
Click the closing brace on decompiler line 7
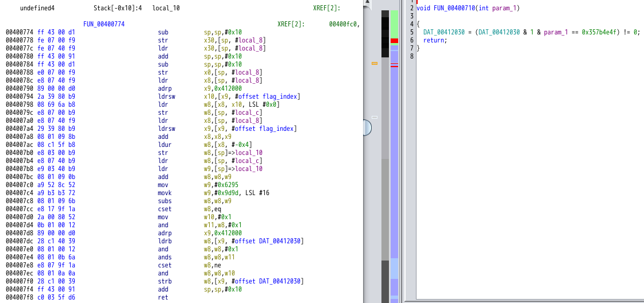(x=418, y=48)
